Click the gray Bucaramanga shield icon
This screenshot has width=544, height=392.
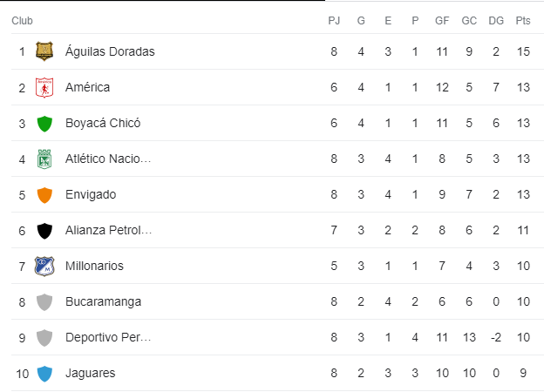click(x=44, y=302)
